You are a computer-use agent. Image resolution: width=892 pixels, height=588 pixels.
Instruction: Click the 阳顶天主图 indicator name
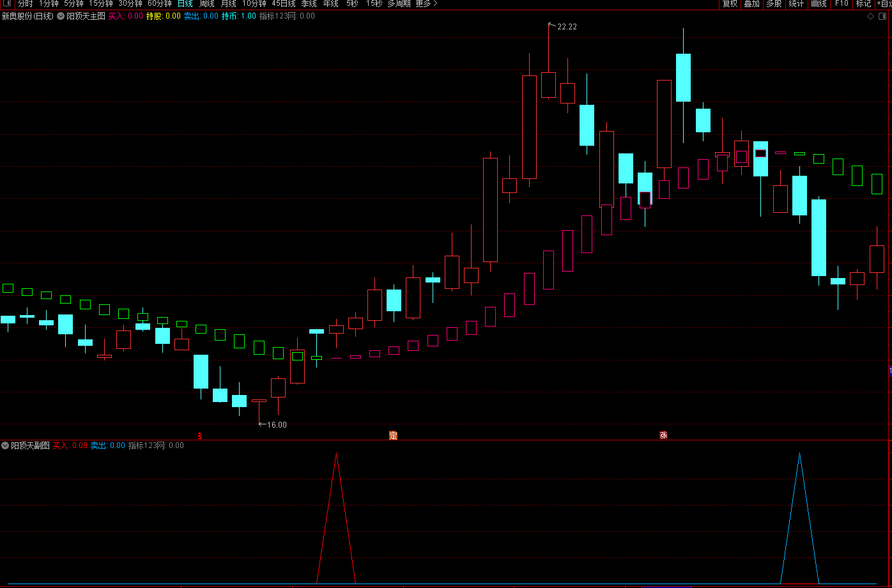click(x=86, y=17)
